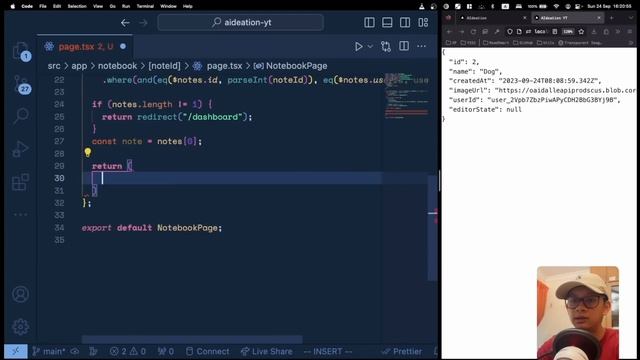Click breadcrumb 'notebook'
Screen dimensions: 640x360
point(118,66)
